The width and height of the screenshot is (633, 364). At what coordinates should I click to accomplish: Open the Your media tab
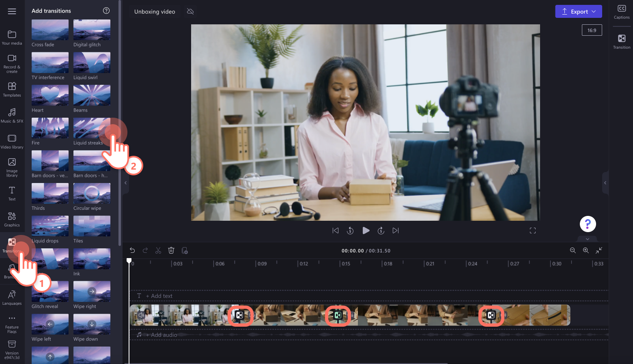[x=12, y=37]
